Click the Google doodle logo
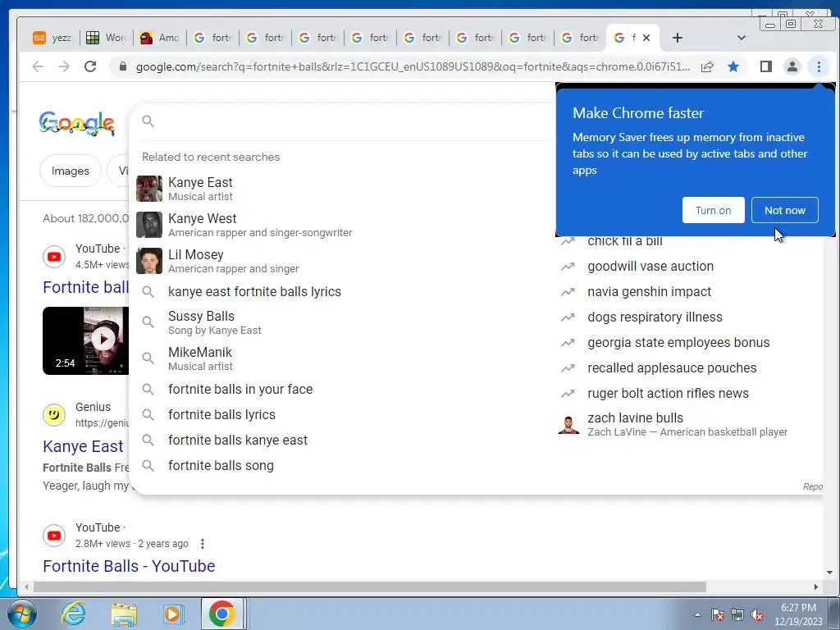840x630 pixels. point(77,123)
